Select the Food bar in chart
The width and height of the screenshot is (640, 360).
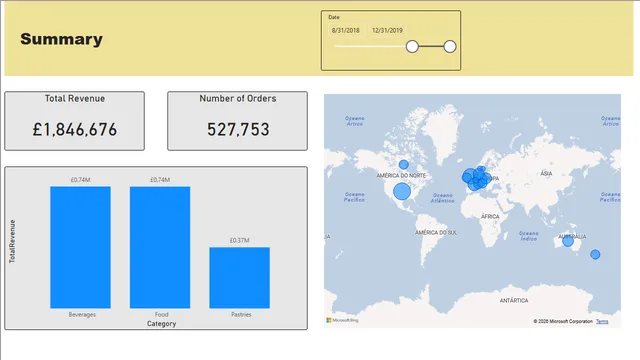pos(160,247)
